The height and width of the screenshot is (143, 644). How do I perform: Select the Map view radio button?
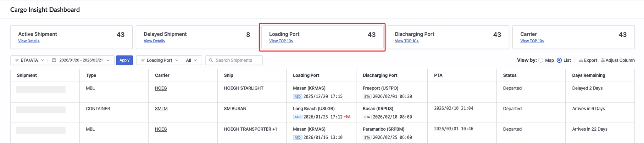541,60
